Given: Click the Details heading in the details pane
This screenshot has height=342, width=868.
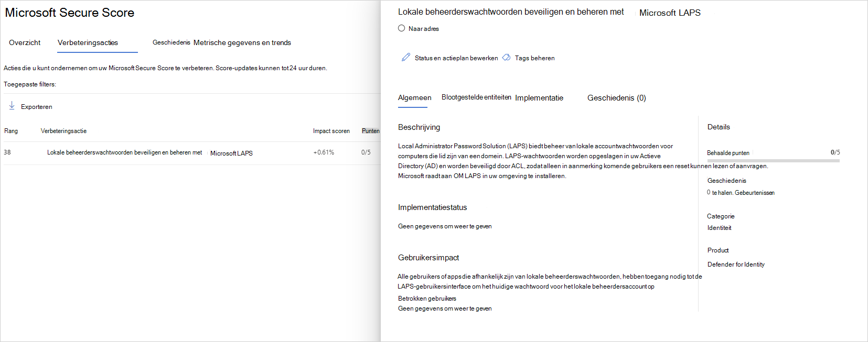Looking at the screenshot, I should pyautogui.click(x=719, y=127).
